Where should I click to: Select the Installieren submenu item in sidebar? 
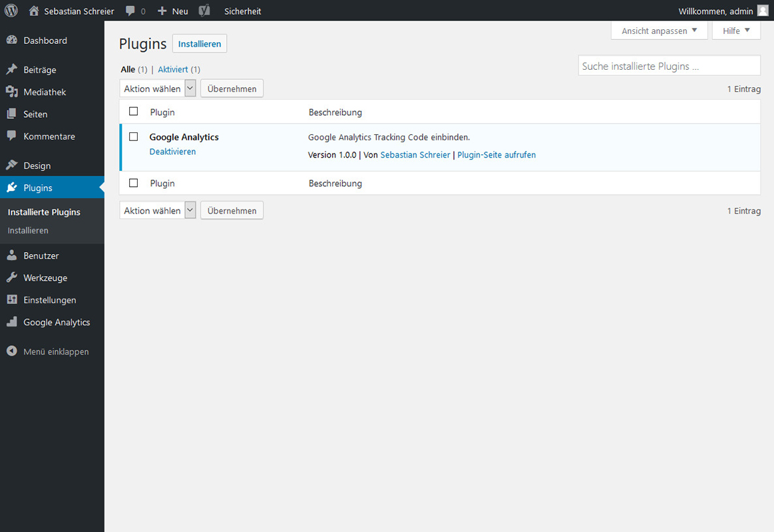pos(28,231)
